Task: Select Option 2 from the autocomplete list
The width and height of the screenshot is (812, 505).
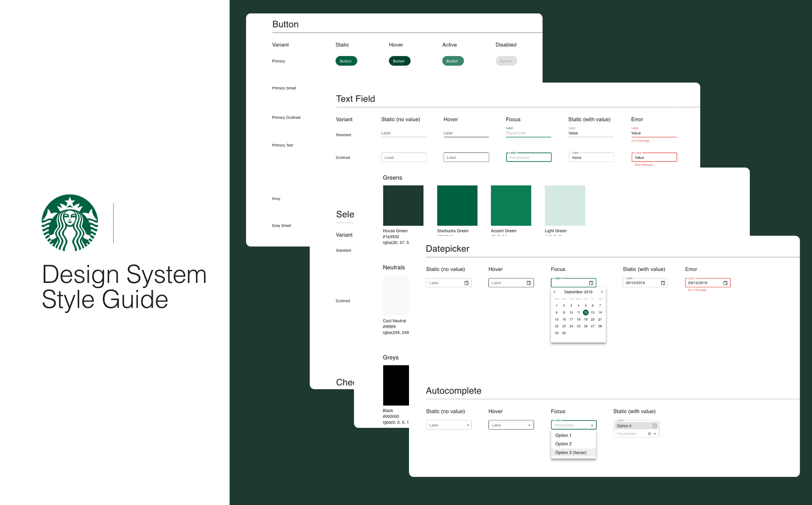Action: click(x=564, y=444)
